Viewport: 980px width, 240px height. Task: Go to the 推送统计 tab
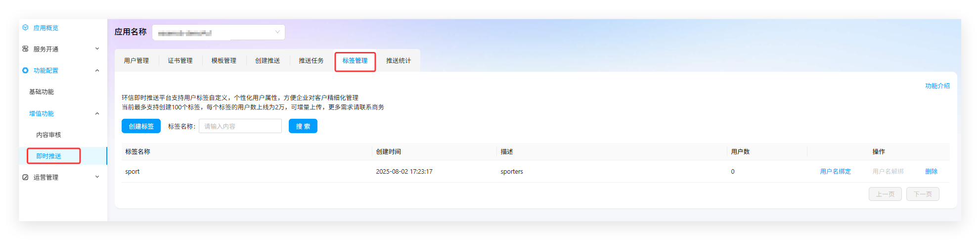point(398,61)
